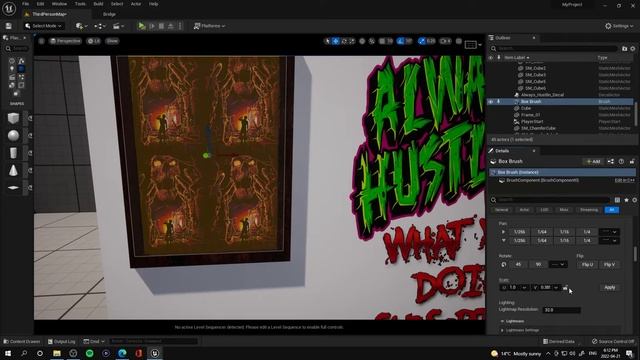Image resolution: width=640 pixels, height=360 pixels.
Task: Toggle visibility eye for Box Brush row
Action: 491,102
